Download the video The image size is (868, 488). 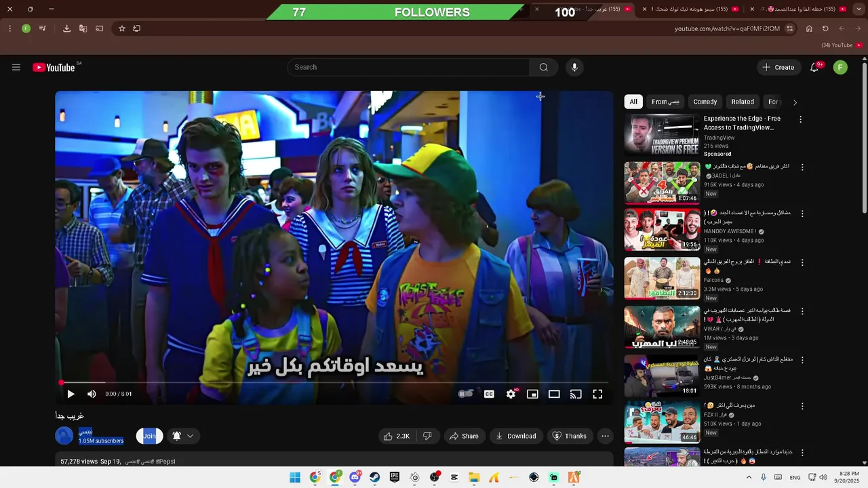(516, 436)
